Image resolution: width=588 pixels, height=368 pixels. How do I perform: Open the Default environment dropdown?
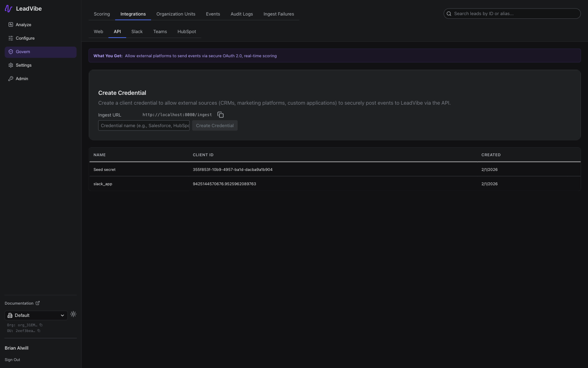click(36, 315)
